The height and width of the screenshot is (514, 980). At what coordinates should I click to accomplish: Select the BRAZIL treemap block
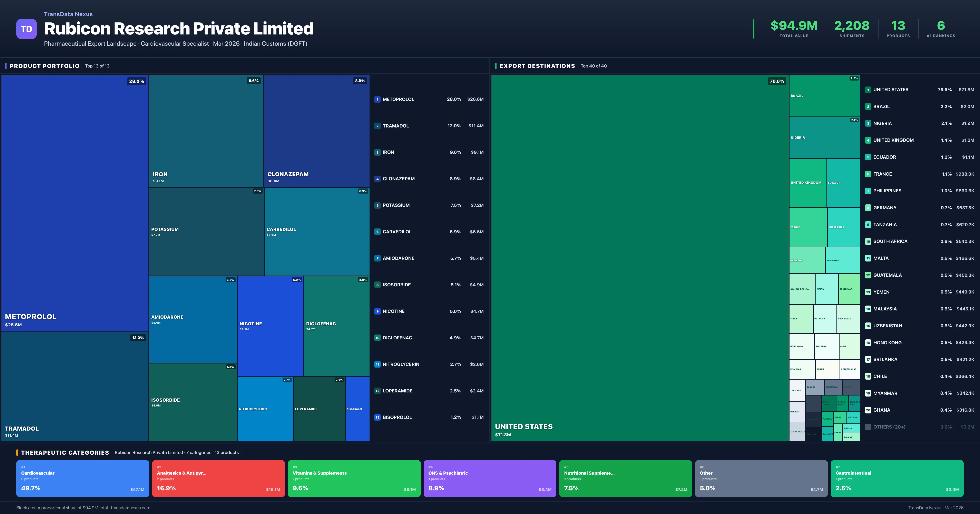pyautogui.click(x=824, y=96)
